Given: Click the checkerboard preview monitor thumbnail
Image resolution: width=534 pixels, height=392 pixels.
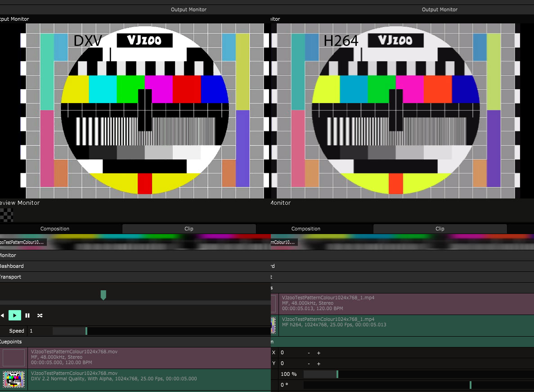Looking at the screenshot, I should [x=6, y=215].
